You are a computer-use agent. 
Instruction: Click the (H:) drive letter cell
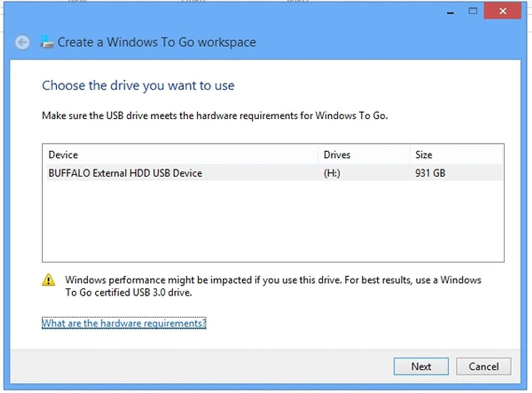pyautogui.click(x=332, y=173)
